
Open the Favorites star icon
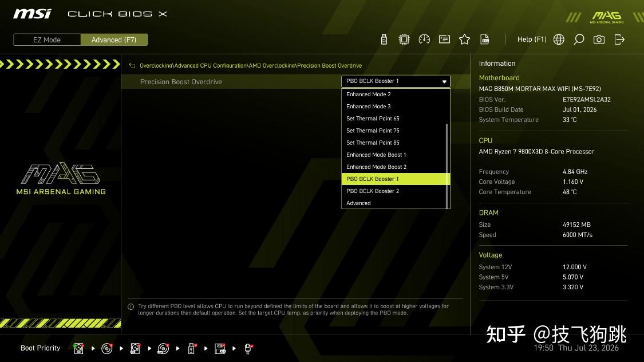(464, 40)
